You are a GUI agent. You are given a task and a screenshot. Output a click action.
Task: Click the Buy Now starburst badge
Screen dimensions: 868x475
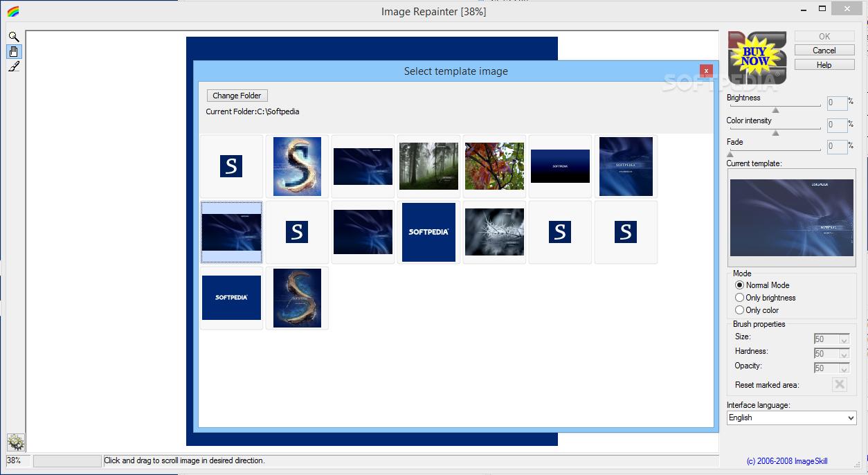(755, 57)
